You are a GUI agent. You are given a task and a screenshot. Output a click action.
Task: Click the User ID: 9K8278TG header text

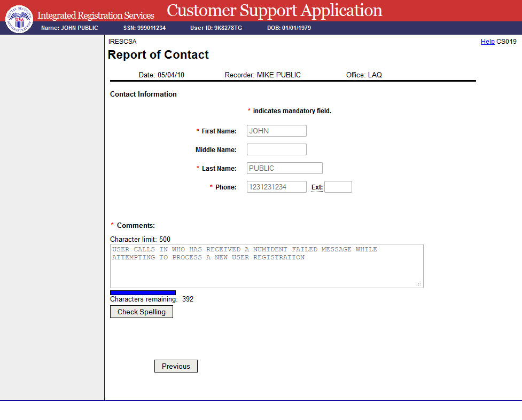(216, 28)
